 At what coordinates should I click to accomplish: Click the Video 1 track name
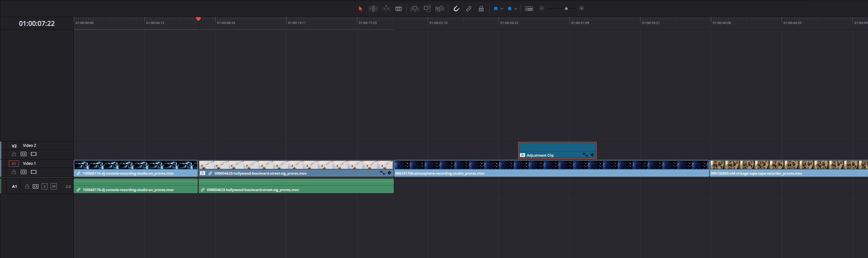pos(29,163)
